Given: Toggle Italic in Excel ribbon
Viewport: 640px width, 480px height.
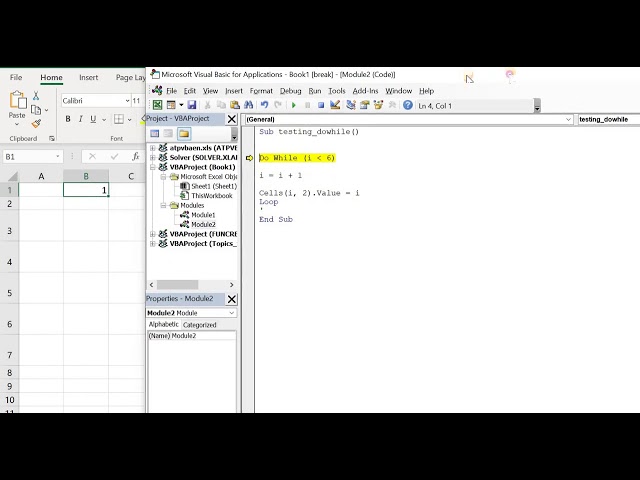Looking at the screenshot, I should (x=80, y=119).
